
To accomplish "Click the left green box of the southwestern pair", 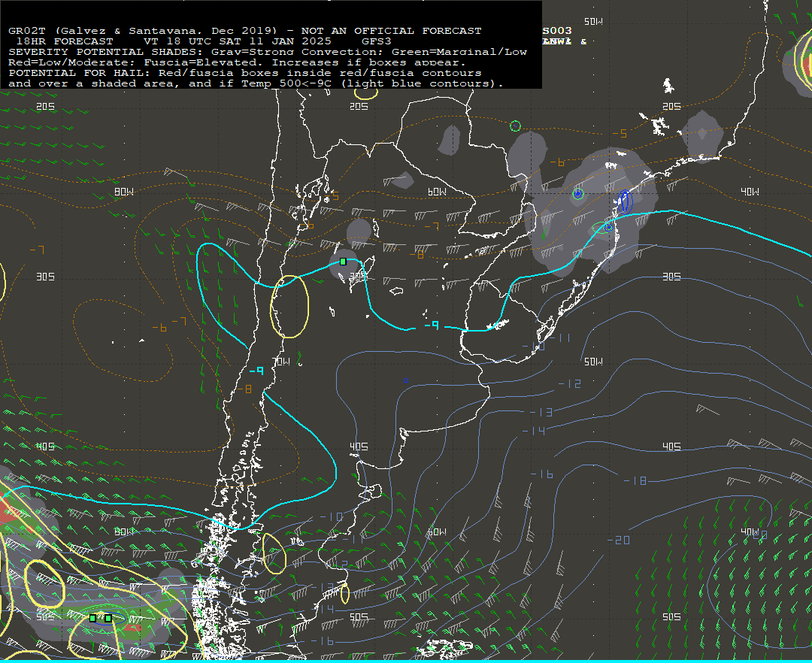I will pos(92,618).
